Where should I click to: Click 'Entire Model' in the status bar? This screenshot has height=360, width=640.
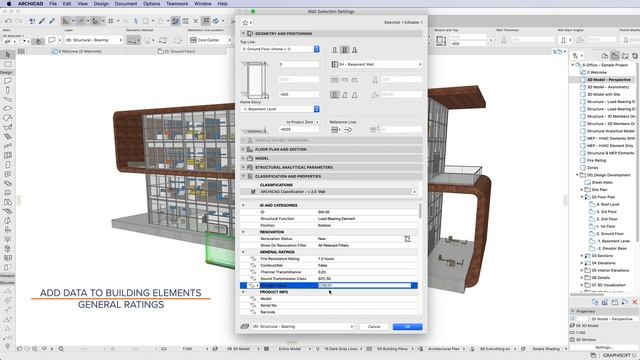click(x=290, y=349)
